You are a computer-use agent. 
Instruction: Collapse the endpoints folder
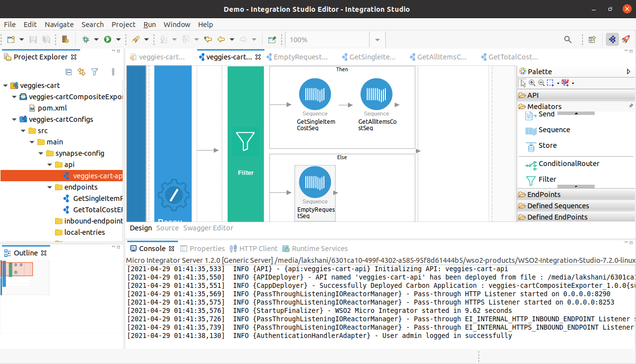[x=50, y=187]
